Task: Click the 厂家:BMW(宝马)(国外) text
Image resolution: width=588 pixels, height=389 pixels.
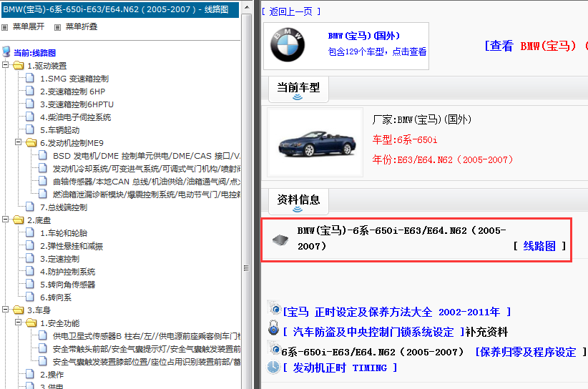Action: click(x=422, y=119)
